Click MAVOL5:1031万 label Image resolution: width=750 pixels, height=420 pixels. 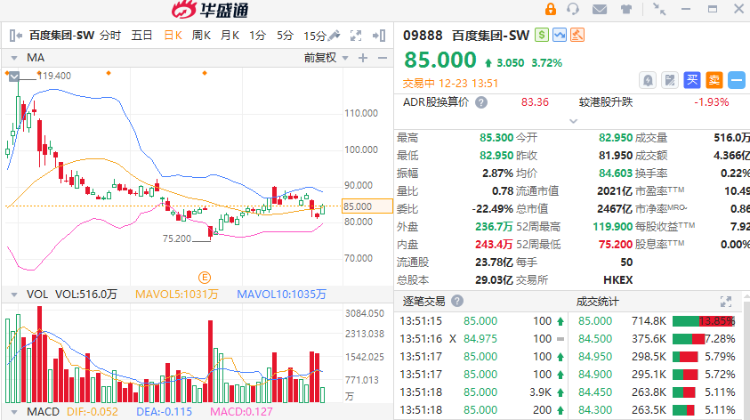[176, 294]
